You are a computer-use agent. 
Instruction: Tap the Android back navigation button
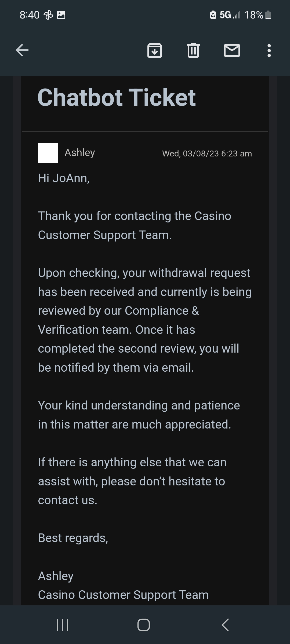[225, 625]
